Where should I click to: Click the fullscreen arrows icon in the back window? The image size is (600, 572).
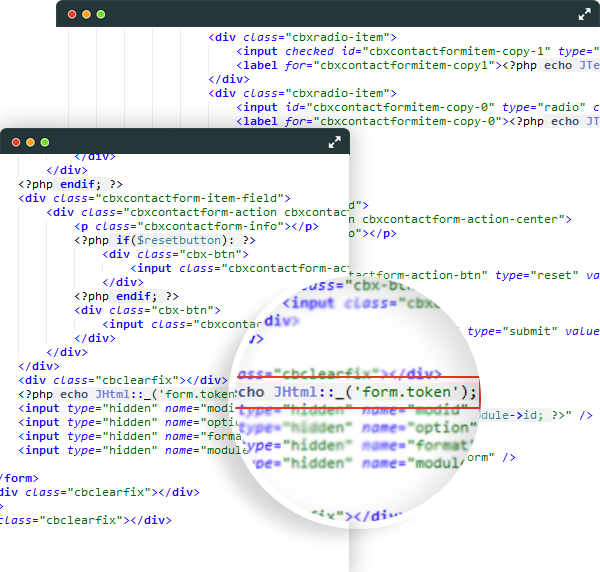point(584,15)
